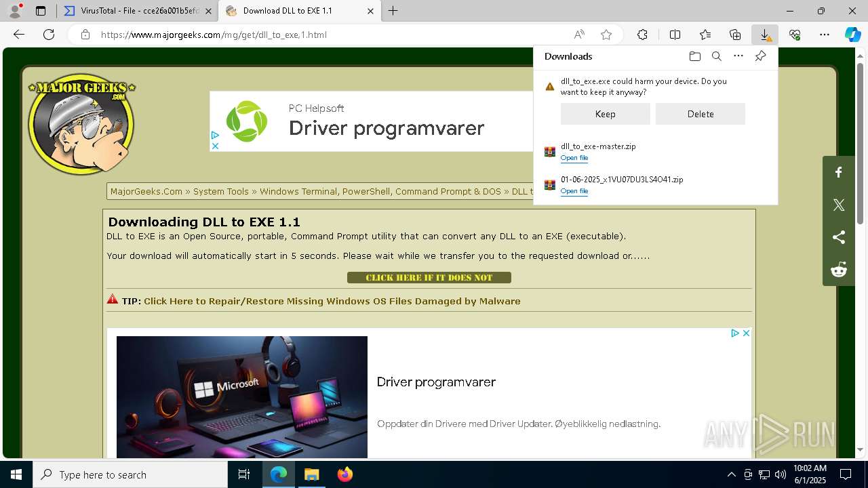
Task: Open the profile avatar icon
Action: (x=15, y=11)
